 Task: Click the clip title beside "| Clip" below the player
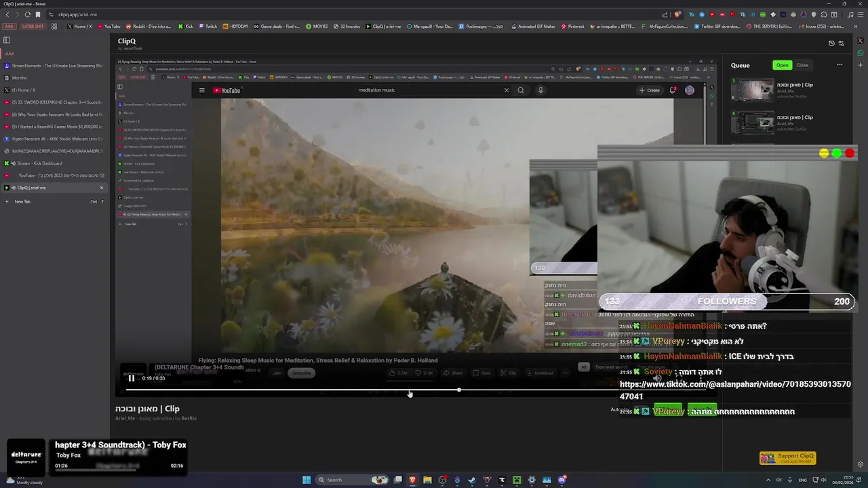tap(138, 409)
